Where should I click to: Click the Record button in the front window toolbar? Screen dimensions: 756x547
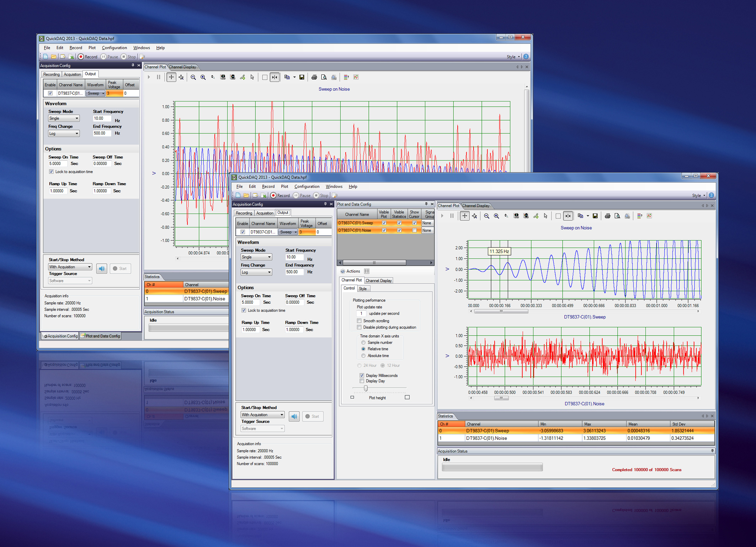click(x=280, y=195)
